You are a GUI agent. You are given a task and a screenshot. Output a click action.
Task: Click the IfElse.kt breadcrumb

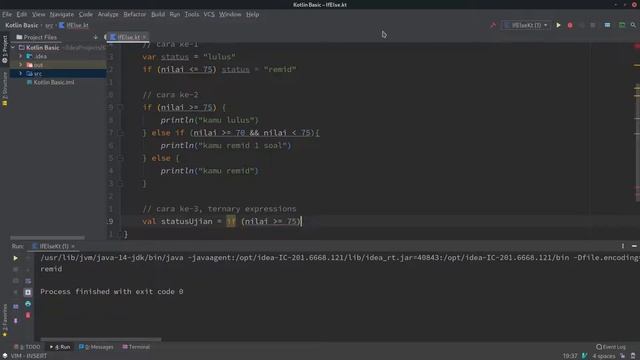[x=74, y=25]
